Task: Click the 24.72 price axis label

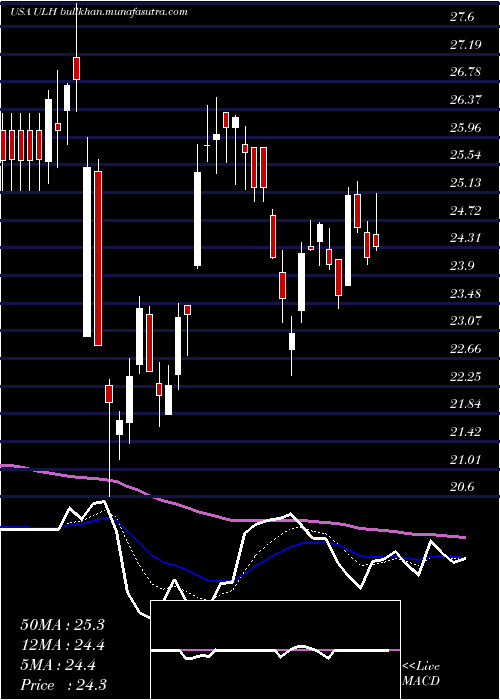Action: point(466,210)
